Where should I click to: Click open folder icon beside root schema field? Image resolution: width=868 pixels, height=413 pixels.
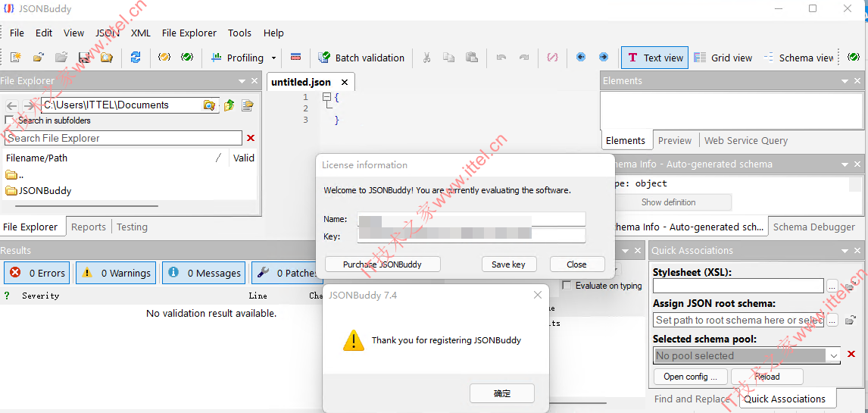[x=851, y=320]
